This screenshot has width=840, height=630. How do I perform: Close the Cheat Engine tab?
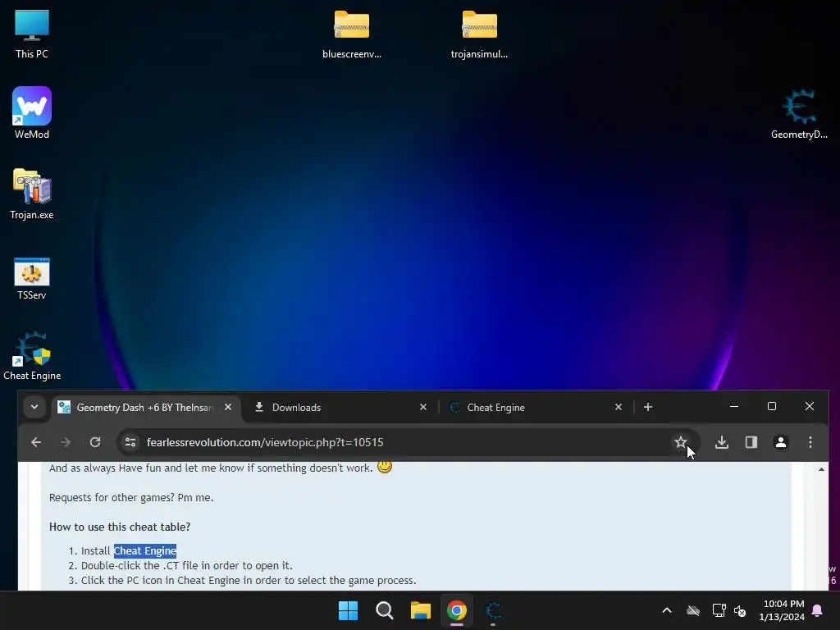(619, 407)
